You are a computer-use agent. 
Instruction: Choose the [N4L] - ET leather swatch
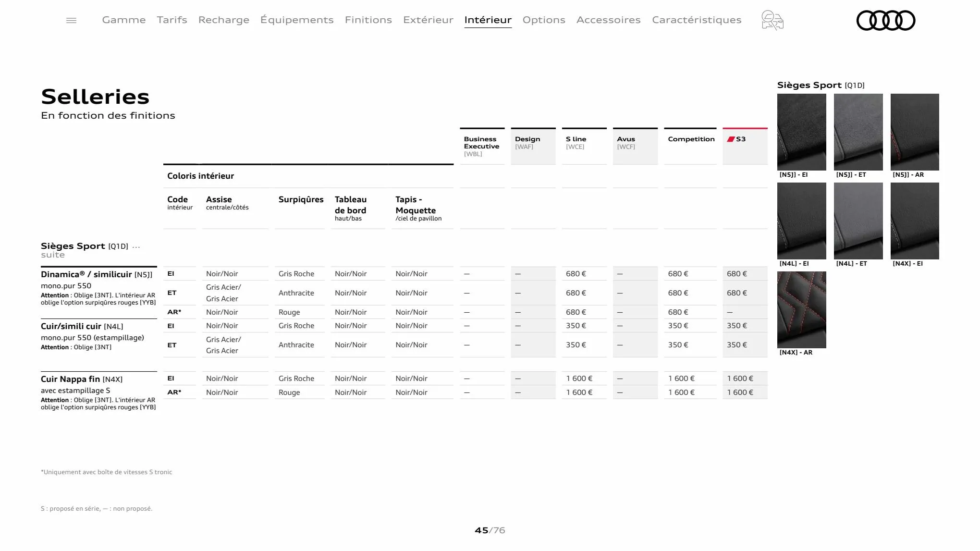[x=858, y=221]
